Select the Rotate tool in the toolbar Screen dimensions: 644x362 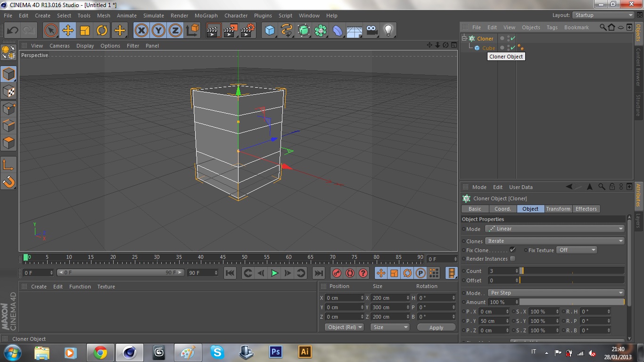tap(102, 31)
